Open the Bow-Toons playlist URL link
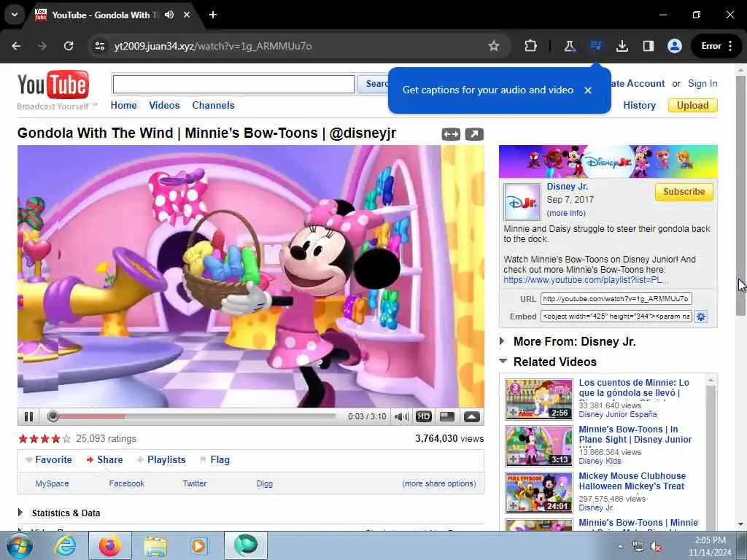This screenshot has width=747, height=560. [586, 280]
